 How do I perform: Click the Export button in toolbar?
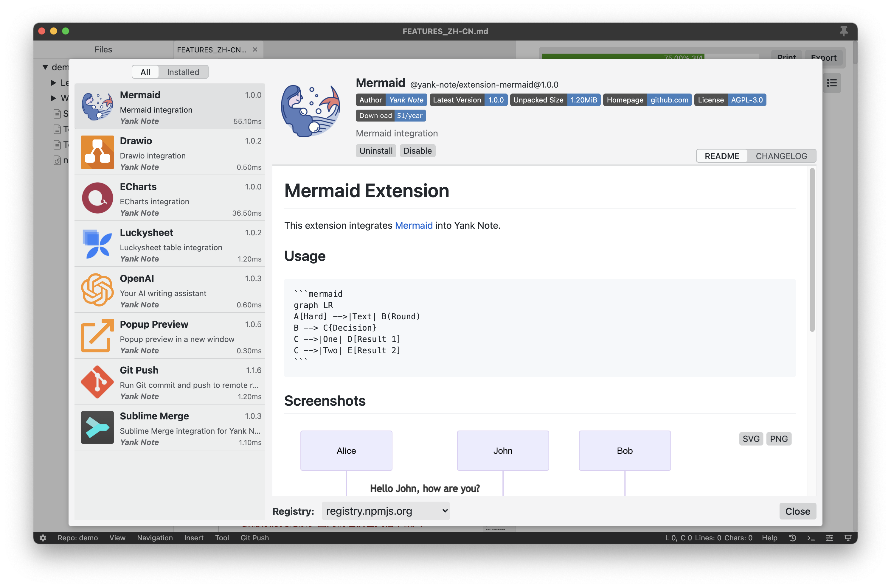click(x=823, y=58)
